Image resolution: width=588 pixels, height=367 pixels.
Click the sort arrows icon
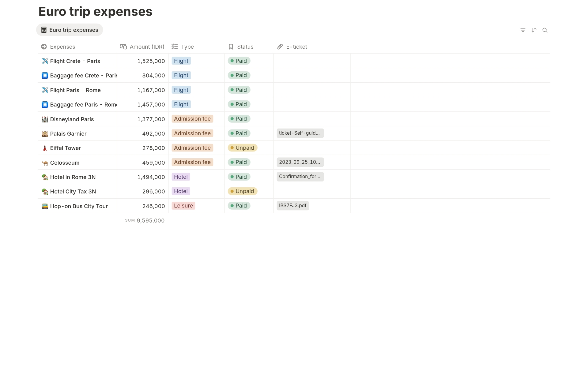(534, 30)
